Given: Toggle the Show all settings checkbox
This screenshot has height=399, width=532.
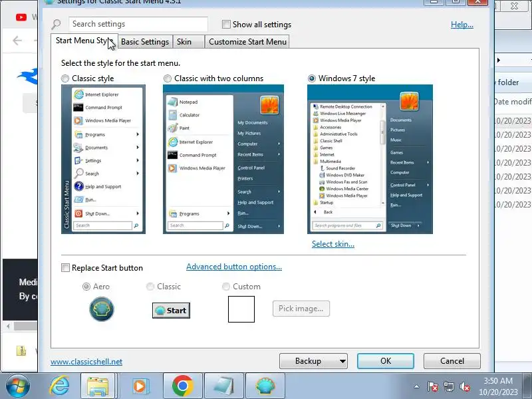Looking at the screenshot, I should [226, 24].
